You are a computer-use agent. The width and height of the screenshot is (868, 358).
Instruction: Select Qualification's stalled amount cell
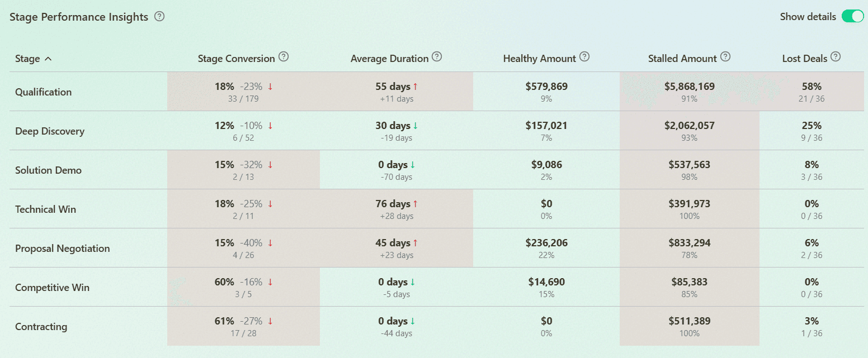pyautogui.click(x=690, y=91)
